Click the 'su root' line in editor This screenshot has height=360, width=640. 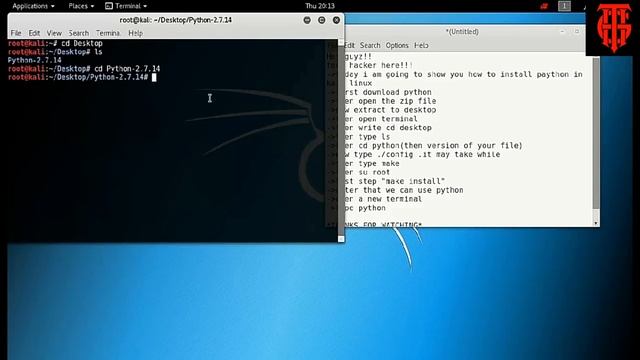[367, 172]
